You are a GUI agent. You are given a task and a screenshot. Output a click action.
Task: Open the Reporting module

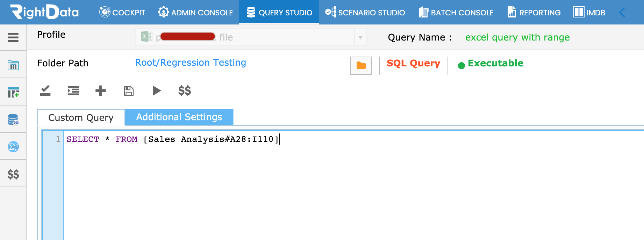[x=534, y=12]
